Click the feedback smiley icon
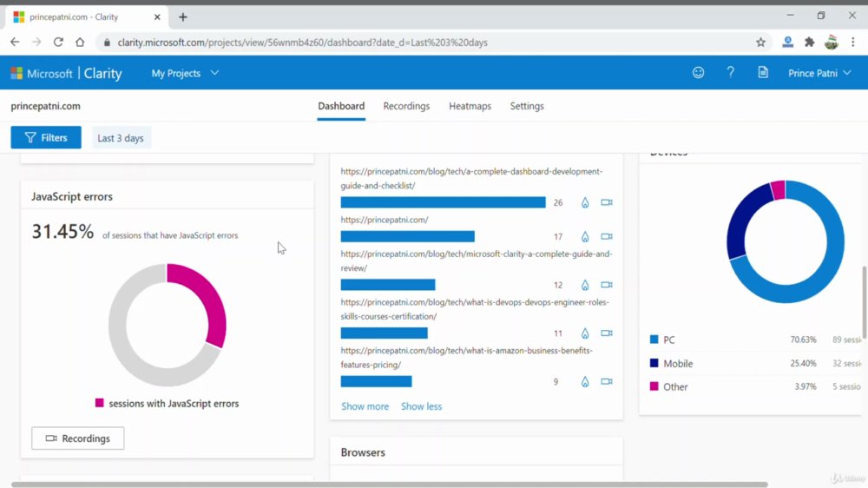Viewport: 868px width, 488px height. coord(698,73)
